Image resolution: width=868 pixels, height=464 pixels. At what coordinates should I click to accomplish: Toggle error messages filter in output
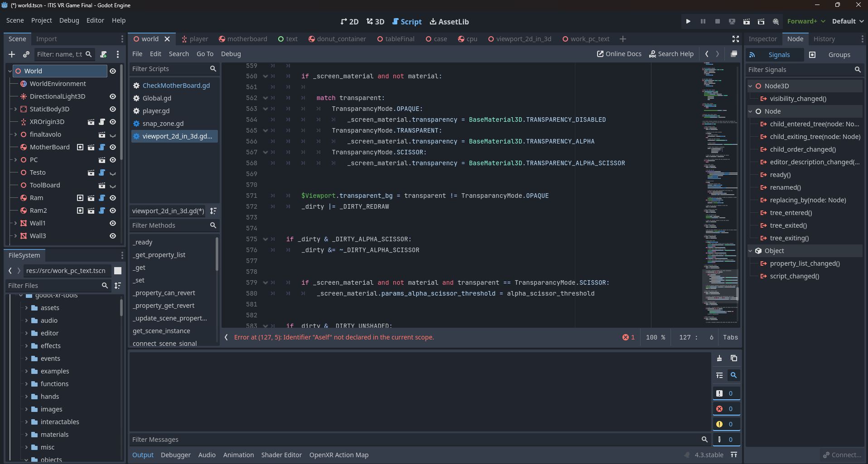(x=726, y=409)
